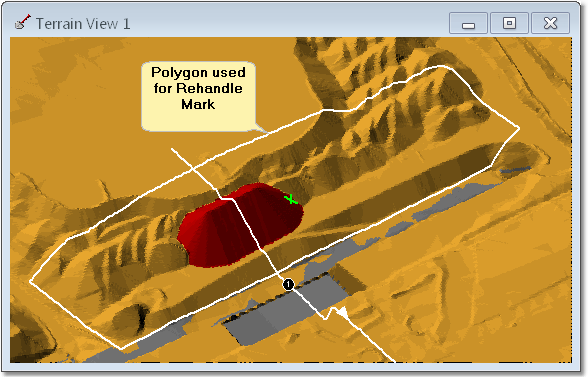Select the white rehandle polygon's rightmost corner

click(x=519, y=129)
